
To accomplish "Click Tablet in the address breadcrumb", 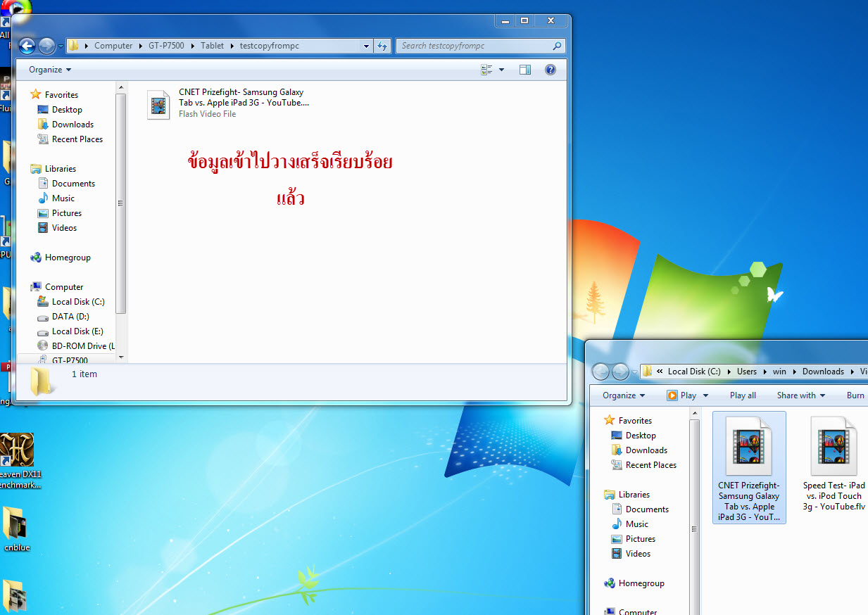I will [212, 46].
